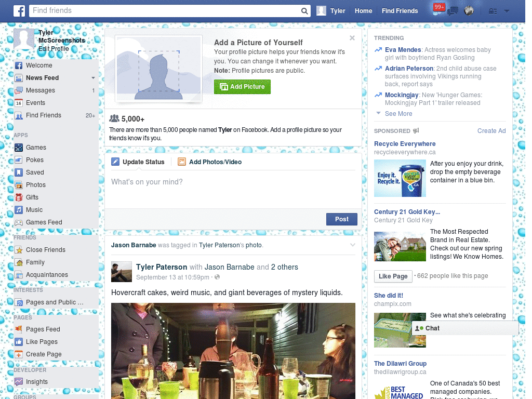Screen dimensions: 532x399
Task: Dismiss the Add a Picture card
Action: pyautogui.click(x=352, y=38)
